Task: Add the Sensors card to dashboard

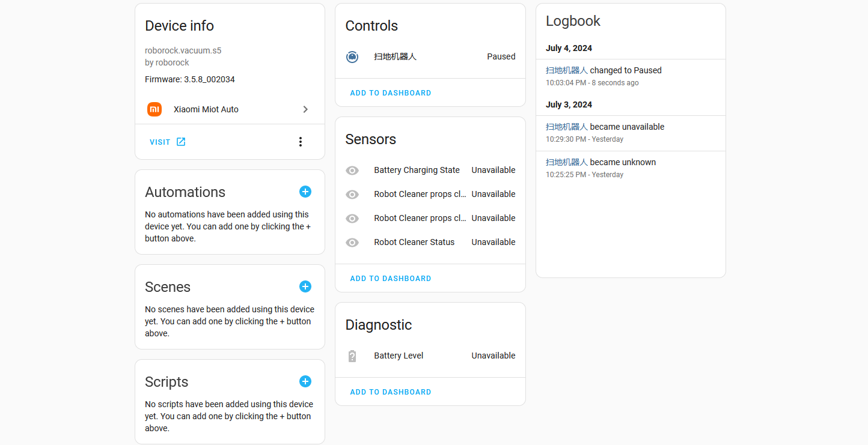Action: [x=390, y=278]
